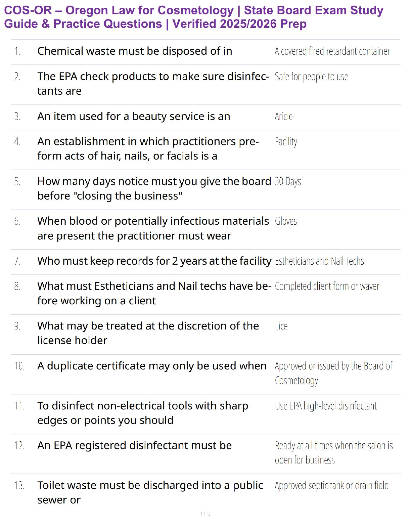Click the 'Approved septic tank or drain field' answer

click(331, 486)
